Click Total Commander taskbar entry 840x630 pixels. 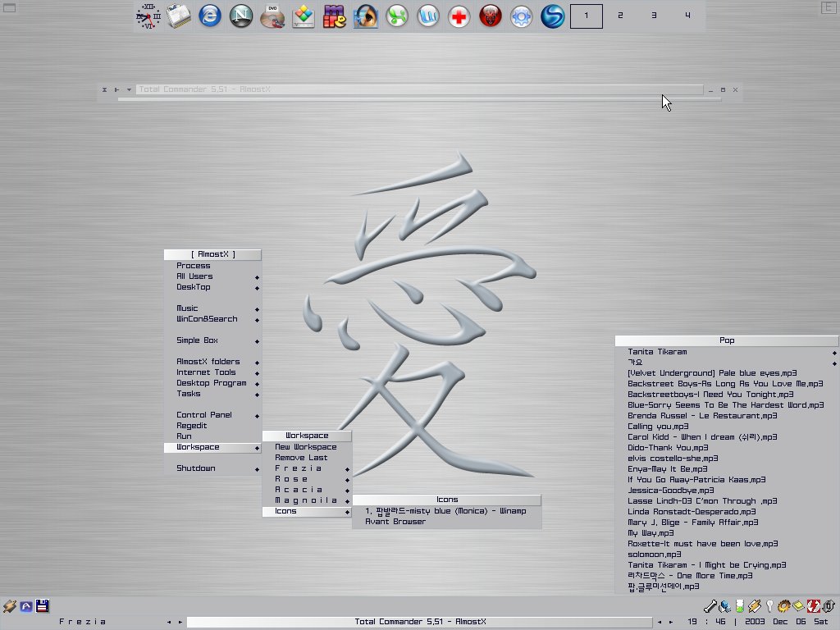click(420, 622)
